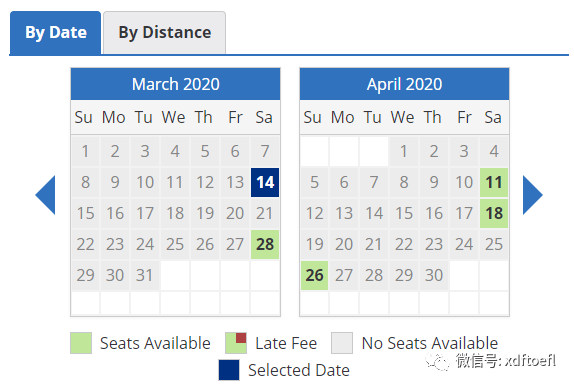Click March 21 in the calendar
Image resolution: width=574 pixels, height=387 pixels.
click(x=265, y=213)
